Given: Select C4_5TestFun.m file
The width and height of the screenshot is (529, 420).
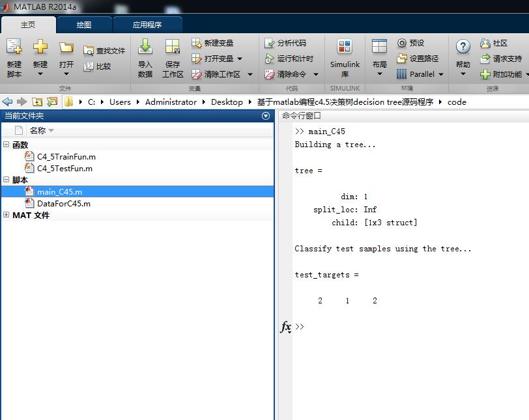Looking at the screenshot, I should pyautogui.click(x=64, y=168).
